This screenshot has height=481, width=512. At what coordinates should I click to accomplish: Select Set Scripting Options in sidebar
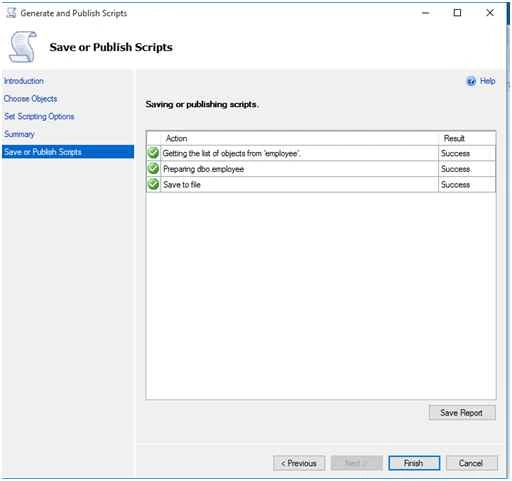click(x=39, y=116)
